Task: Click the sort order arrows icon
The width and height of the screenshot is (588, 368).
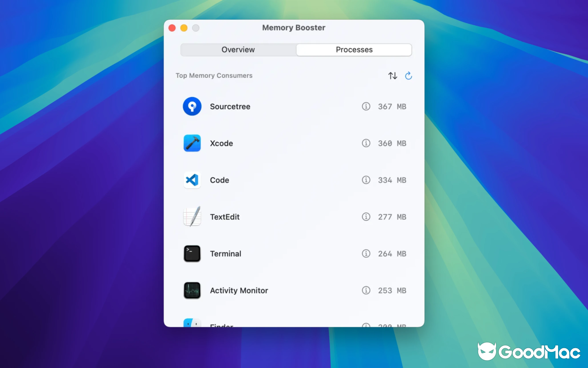Action: pyautogui.click(x=392, y=75)
